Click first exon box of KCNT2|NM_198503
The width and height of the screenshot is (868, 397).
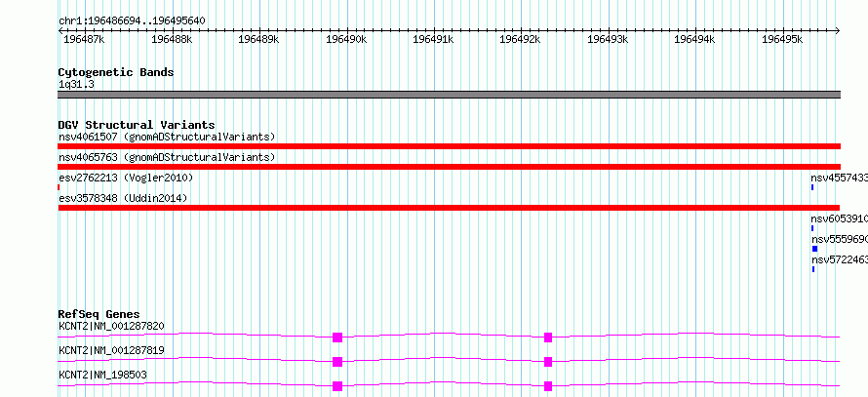coord(337,386)
